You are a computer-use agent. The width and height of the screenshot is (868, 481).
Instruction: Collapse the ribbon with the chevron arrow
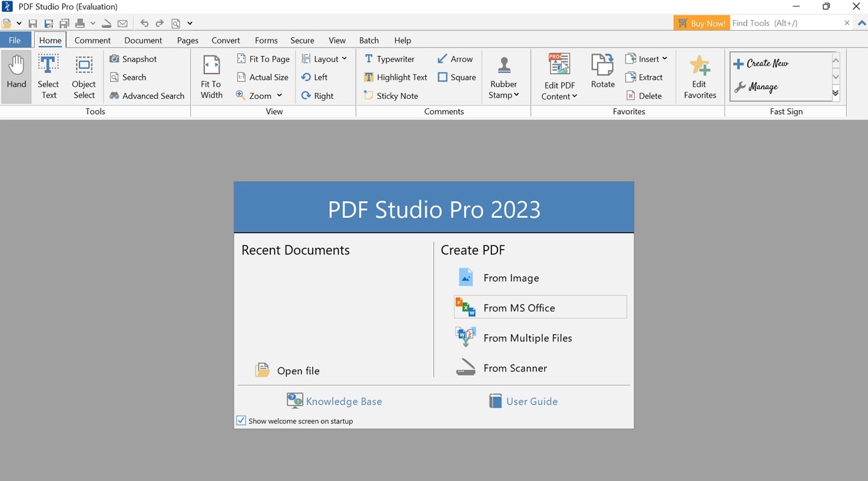coord(860,23)
